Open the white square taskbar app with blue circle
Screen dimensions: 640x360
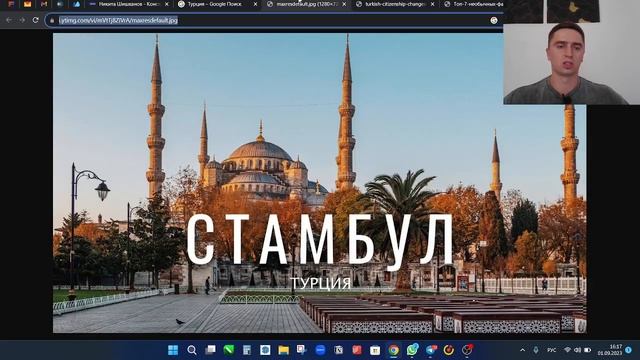[265, 350]
